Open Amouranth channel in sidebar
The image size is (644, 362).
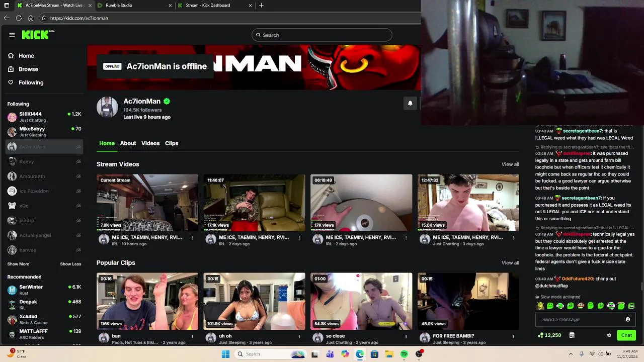click(x=44, y=176)
